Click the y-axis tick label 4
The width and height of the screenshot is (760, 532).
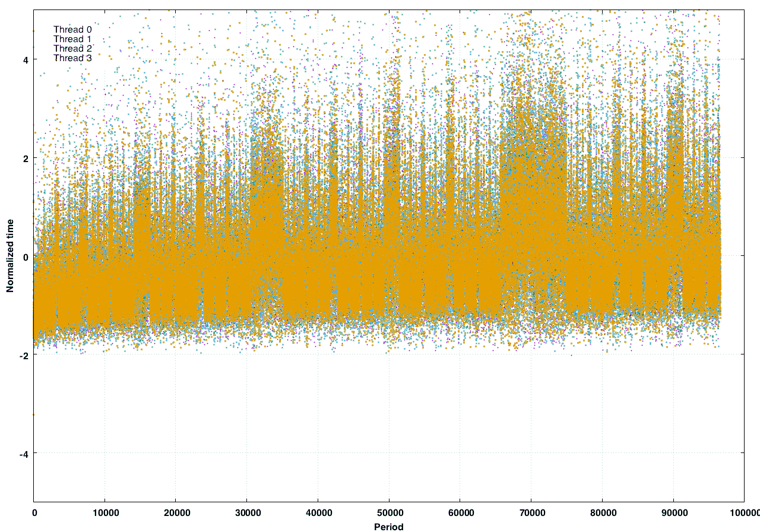click(26, 59)
